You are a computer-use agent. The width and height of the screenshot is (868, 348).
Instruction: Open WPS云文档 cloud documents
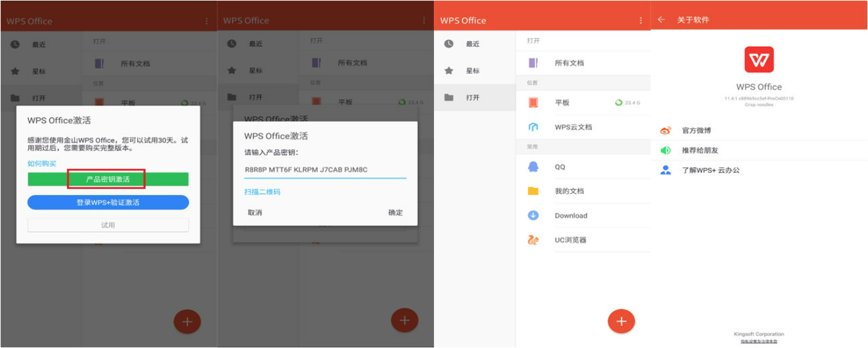(x=583, y=127)
